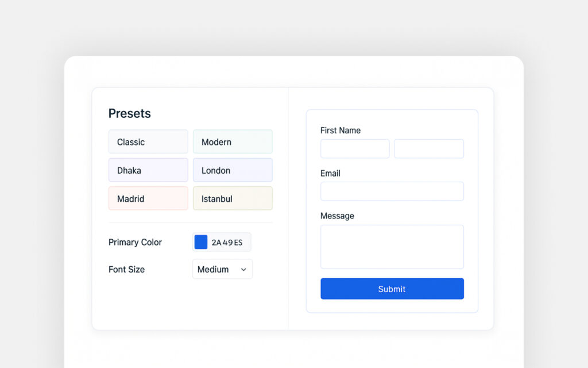This screenshot has width=588, height=368.
Task: Click the Email field label
Action: coord(330,173)
